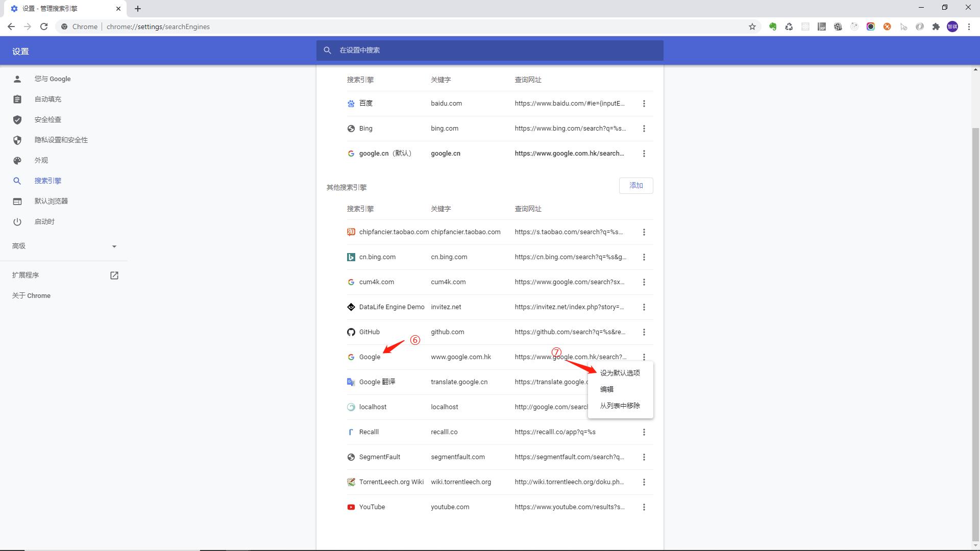980x551 pixels.
Task: Open more actions menu for Bing
Action: pos(644,129)
